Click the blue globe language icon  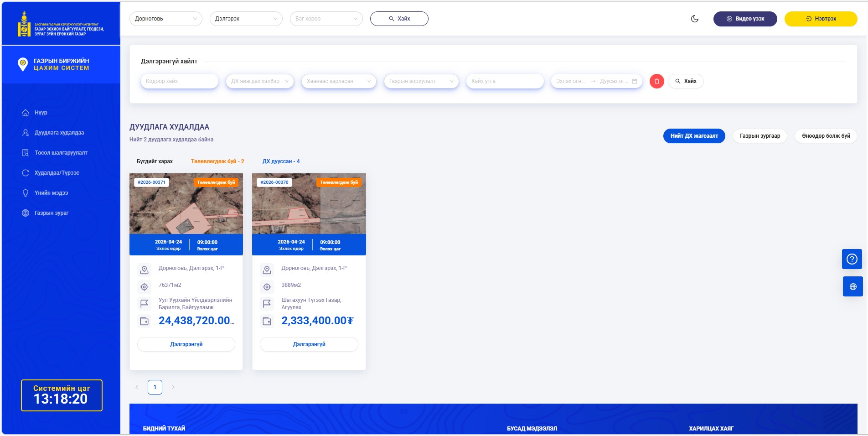pyautogui.click(x=852, y=287)
